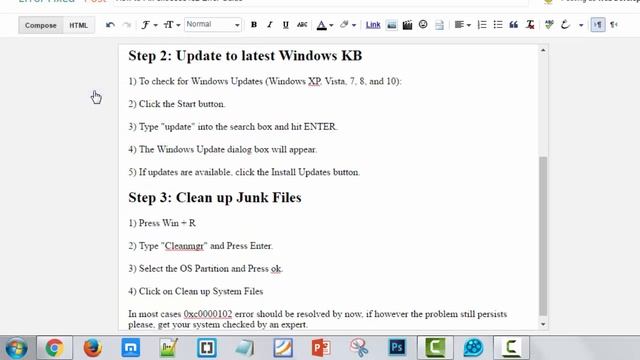Open the Camtasia Recorder white taskbar icon
This screenshot has height=360, width=640.
[x=511, y=348]
